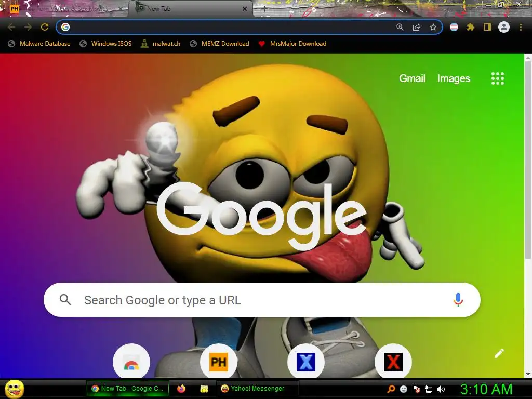
Task: Start voice search with the microphone icon
Action: [x=458, y=300]
